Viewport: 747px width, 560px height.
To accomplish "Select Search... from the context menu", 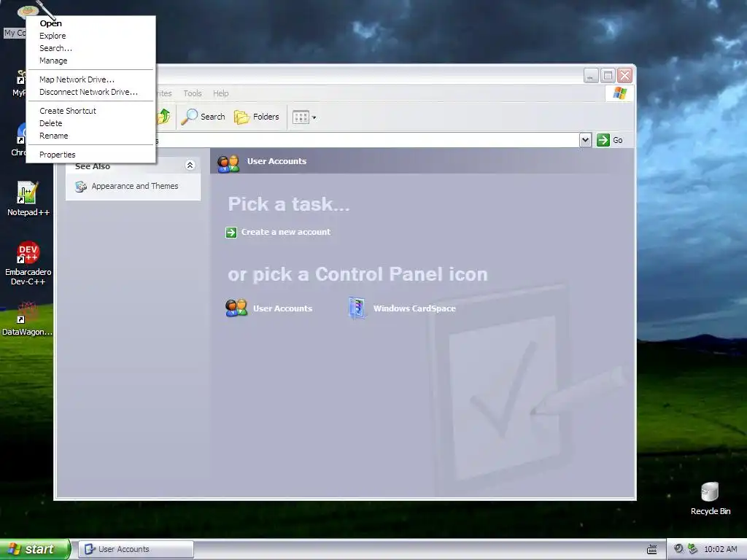I will [90, 48].
